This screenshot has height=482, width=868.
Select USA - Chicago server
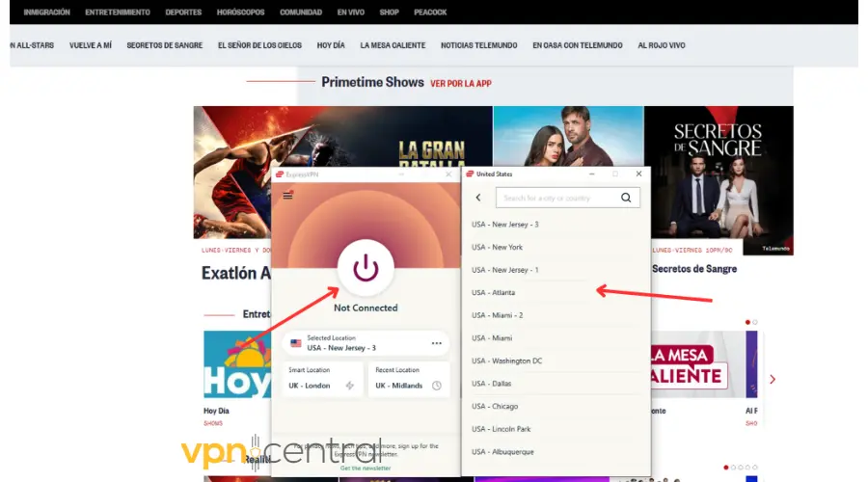(x=556, y=406)
